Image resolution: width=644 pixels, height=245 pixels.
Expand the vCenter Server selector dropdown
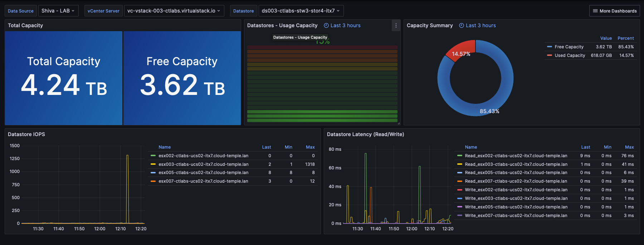point(174,11)
